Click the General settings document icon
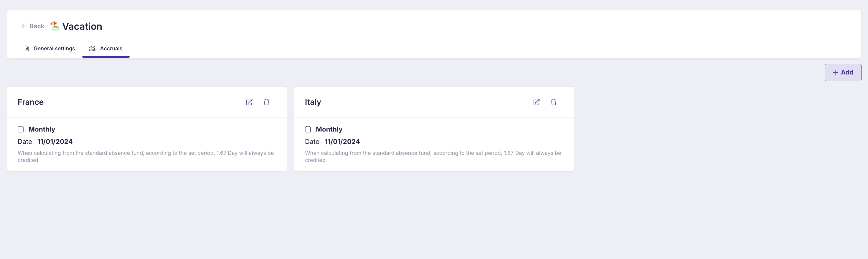Image resolution: width=868 pixels, height=259 pixels. tap(27, 49)
